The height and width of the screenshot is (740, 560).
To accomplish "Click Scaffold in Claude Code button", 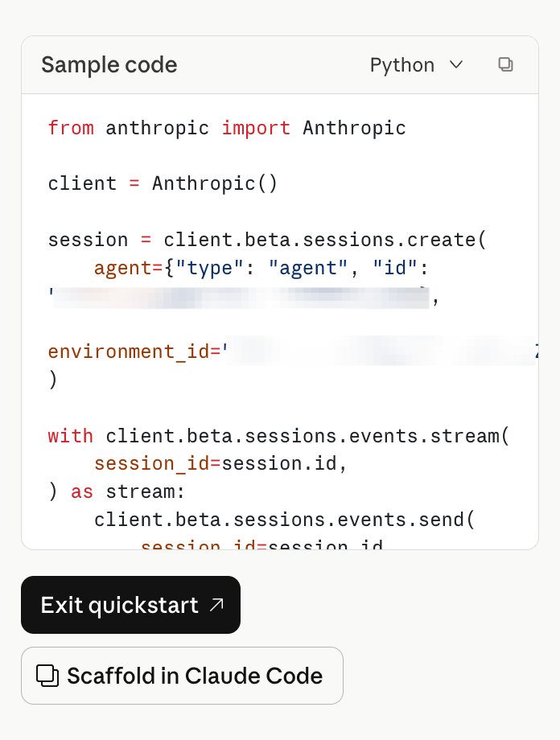I will coord(182,676).
